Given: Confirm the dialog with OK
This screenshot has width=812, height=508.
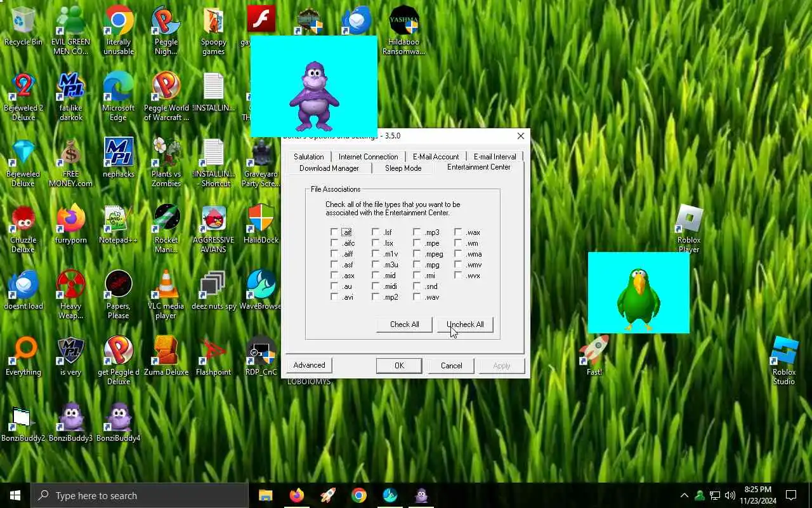Looking at the screenshot, I should (x=399, y=366).
